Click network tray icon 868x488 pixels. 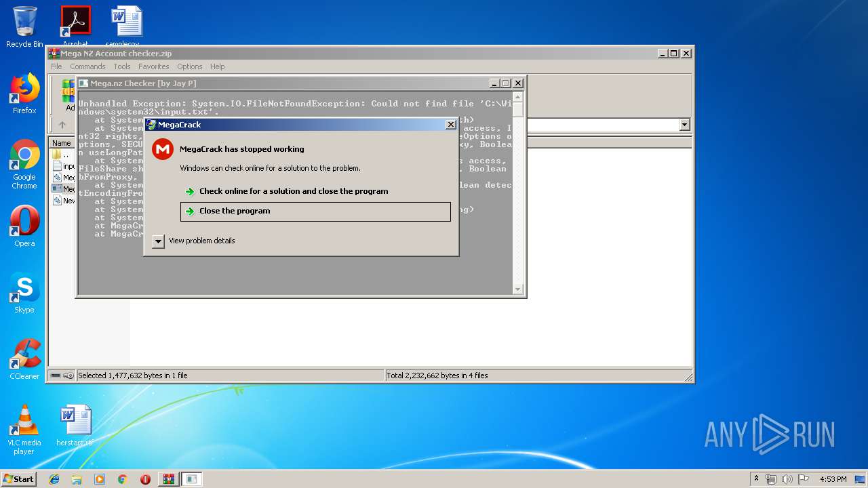tap(771, 479)
